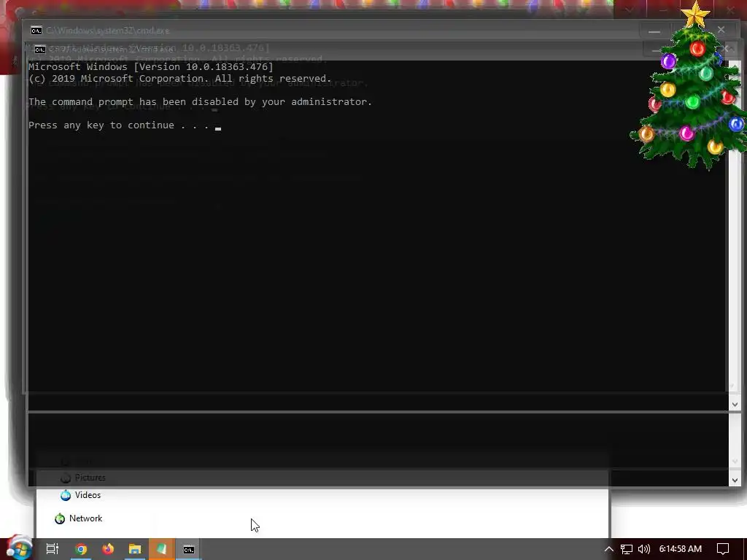Select Network in the Explorer navigation pane
Image resolution: width=747 pixels, height=560 pixels.
tap(85, 518)
